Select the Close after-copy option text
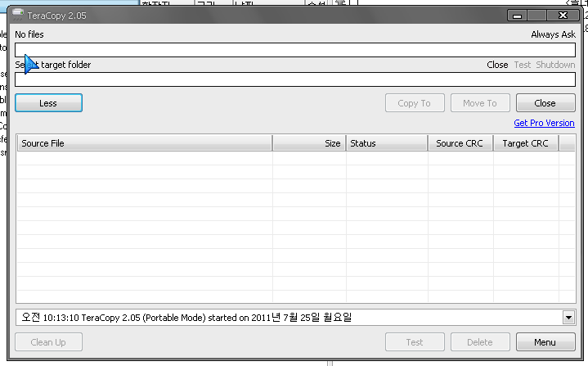The image size is (588, 366). click(497, 65)
